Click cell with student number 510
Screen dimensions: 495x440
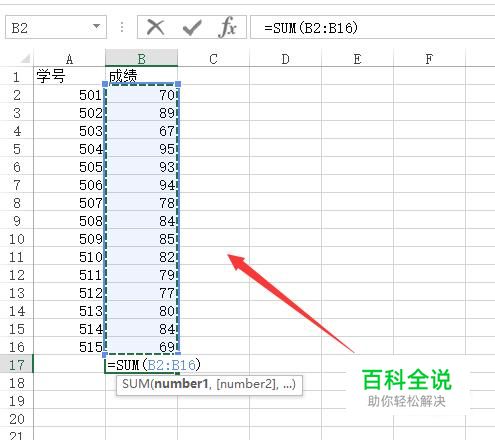[69, 257]
